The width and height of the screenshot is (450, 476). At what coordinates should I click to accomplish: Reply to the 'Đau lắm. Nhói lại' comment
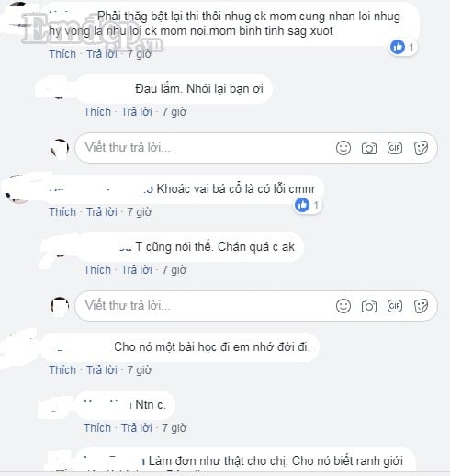click(137, 112)
